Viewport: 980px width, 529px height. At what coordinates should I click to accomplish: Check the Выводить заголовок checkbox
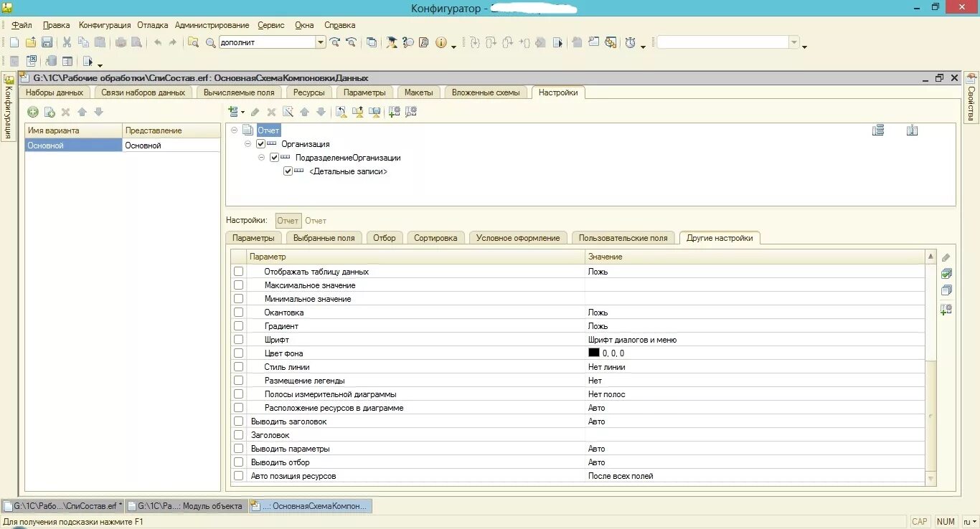point(239,421)
